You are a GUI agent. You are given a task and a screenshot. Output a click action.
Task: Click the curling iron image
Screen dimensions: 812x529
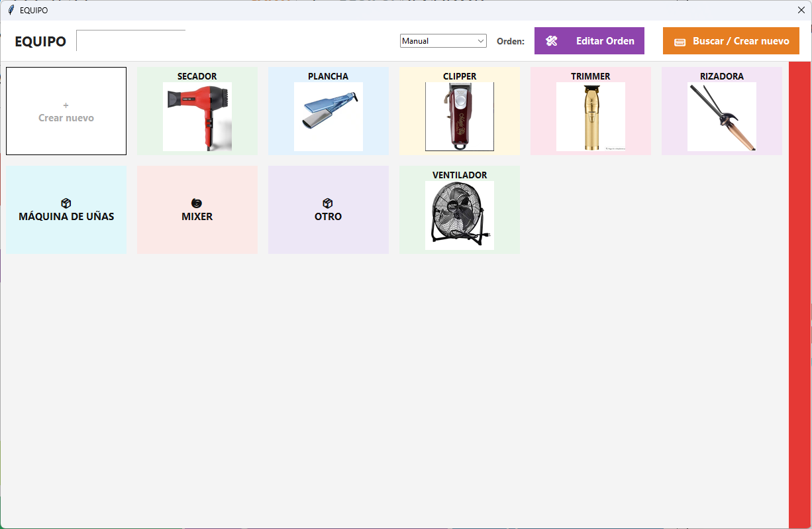(722, 117)
